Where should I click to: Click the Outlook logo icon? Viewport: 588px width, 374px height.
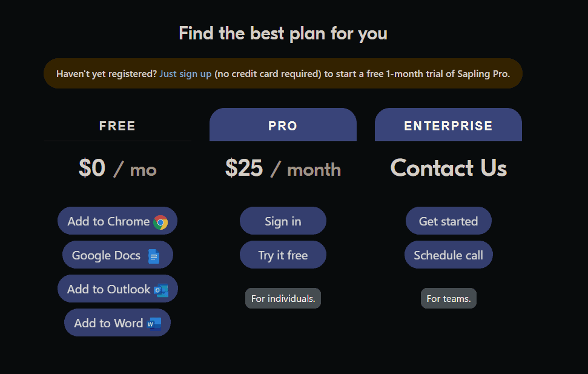[x=161, y=290]
